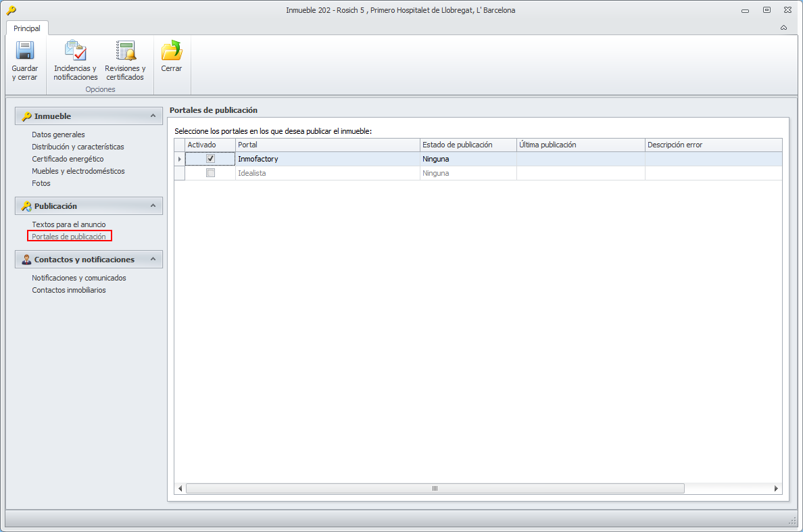Open Revisiones y certificados
This screenshot has height=532, width=803.
125,51
